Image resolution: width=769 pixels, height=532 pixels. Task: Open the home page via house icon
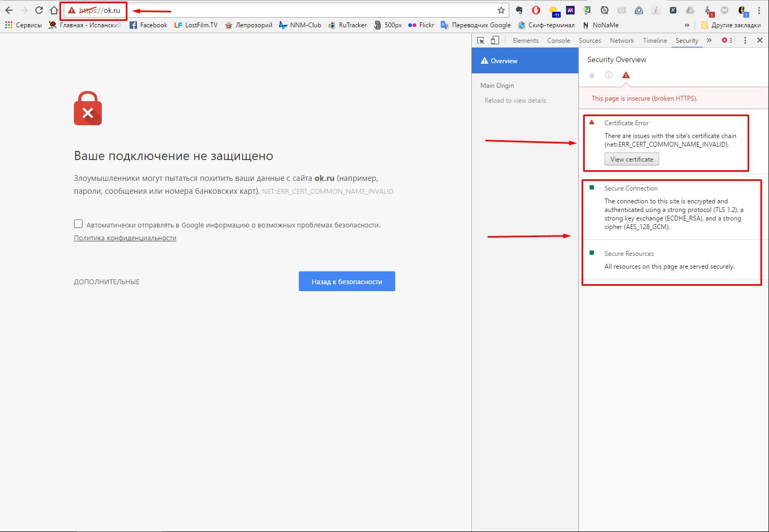[54, 10]
